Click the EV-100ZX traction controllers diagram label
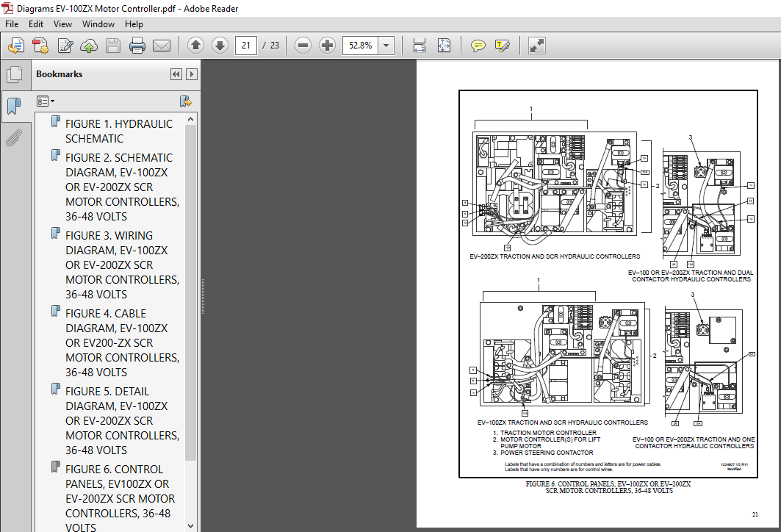Viewport: 781px width, 532px height. [562, 423]
